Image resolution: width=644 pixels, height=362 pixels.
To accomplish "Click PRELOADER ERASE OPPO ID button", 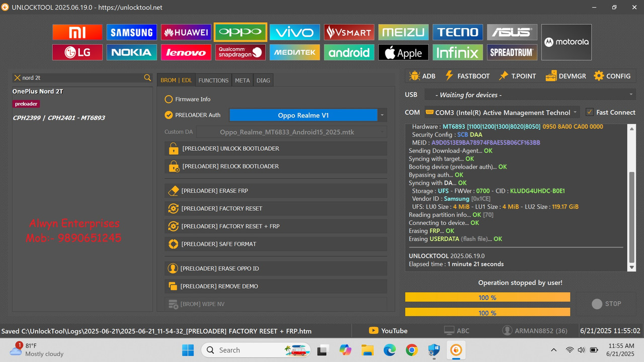I will [x=276, y=268].
